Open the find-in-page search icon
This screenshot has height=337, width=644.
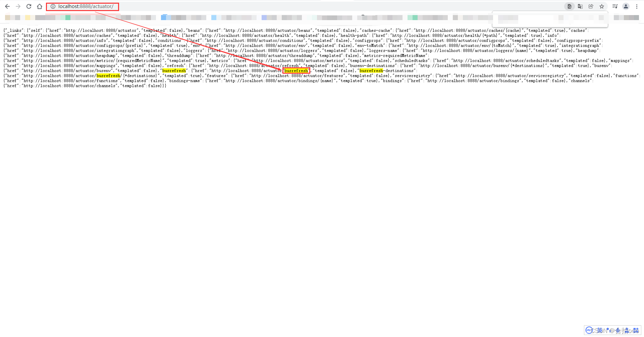coord(570,6)
